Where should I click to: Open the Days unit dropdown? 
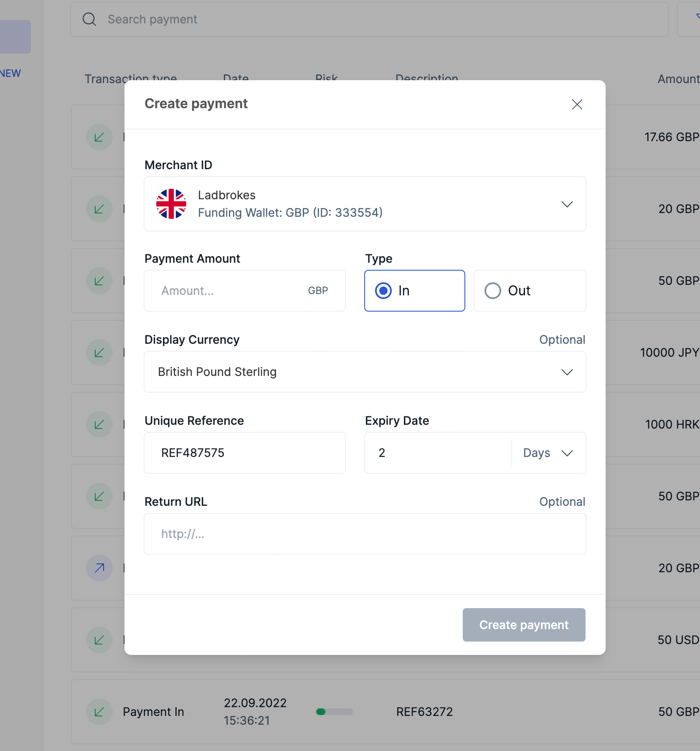click(x=548, y=453)
